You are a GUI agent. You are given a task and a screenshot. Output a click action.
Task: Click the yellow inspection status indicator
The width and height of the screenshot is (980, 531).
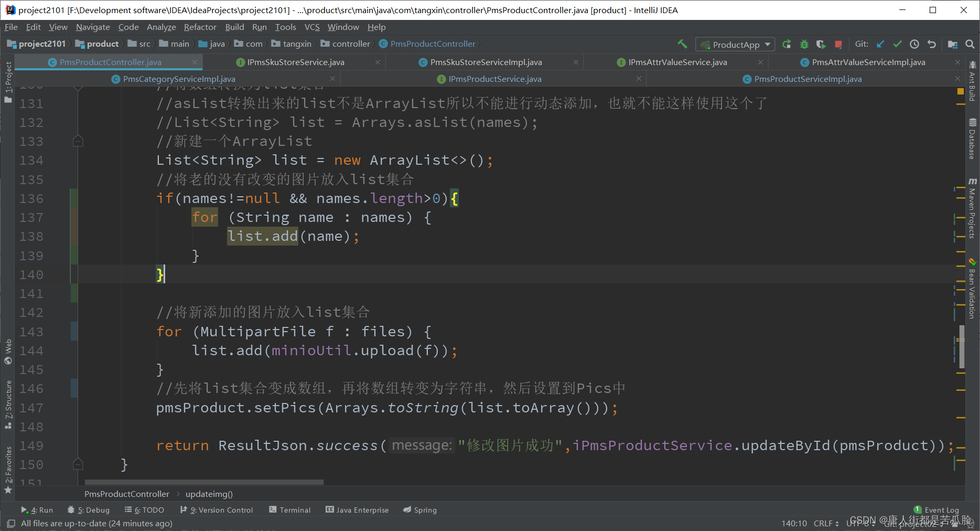(961, 91)
